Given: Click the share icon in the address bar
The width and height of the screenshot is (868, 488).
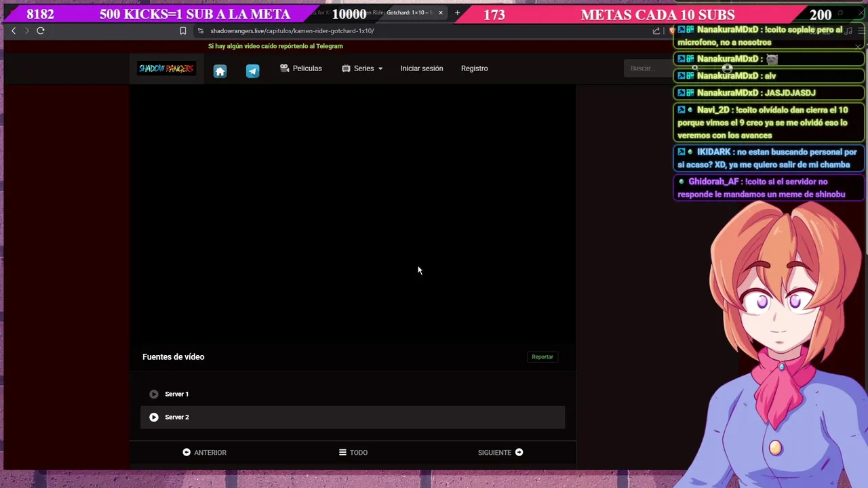Looking at the screenshot, I should coord(656,30).
